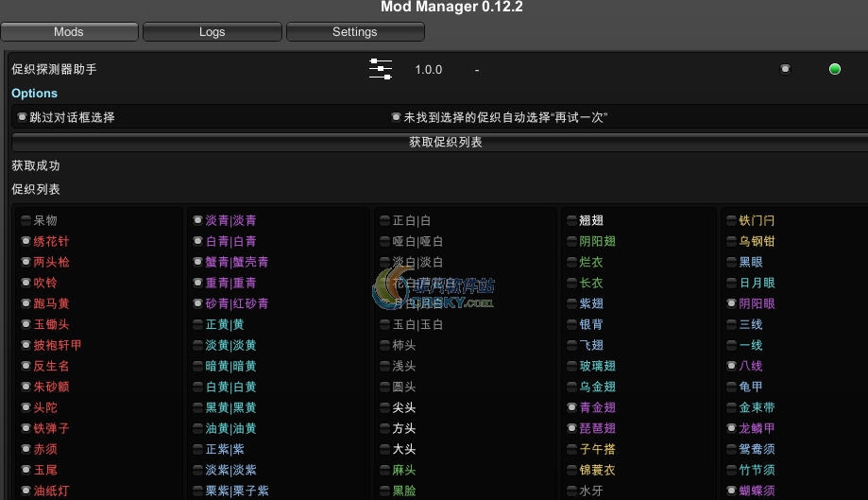Screen dimensions: 868x500
Task: Check the 柿头 option
Action: pos(384,345)
